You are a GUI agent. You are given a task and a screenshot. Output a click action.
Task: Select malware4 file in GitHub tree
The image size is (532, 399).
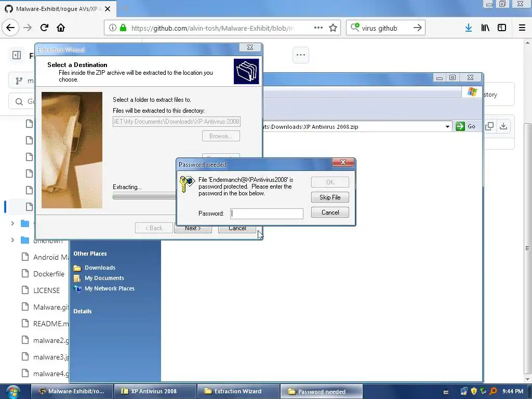point(50,374)
